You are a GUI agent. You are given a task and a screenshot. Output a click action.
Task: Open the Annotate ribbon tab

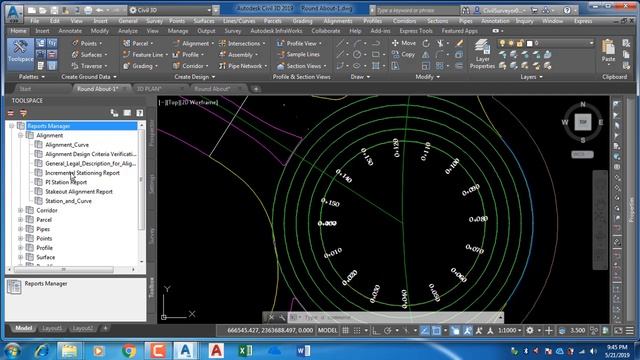pos(70,31)
